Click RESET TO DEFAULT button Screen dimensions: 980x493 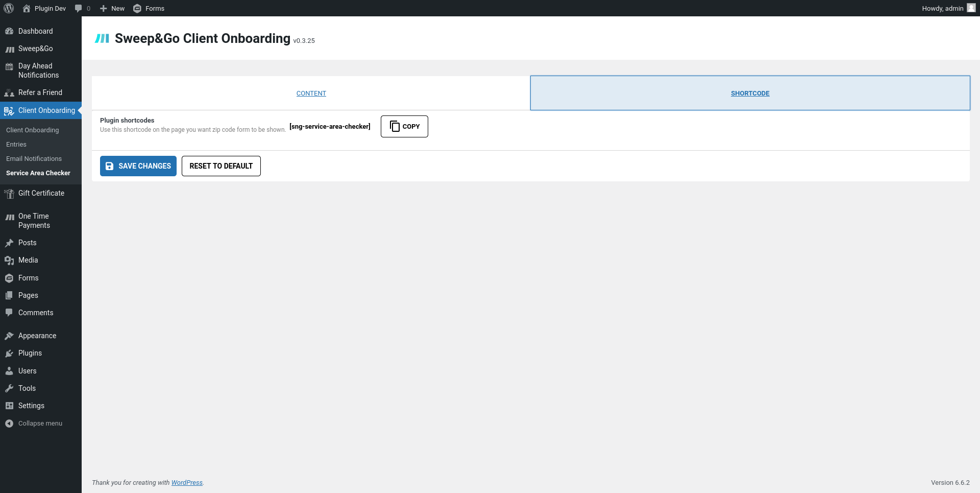click(221, 166)
